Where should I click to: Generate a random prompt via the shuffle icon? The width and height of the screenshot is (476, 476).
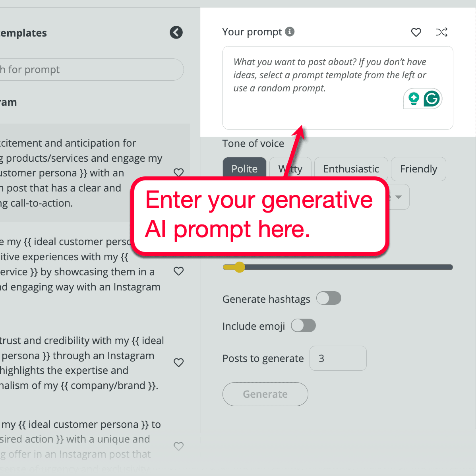441,33
